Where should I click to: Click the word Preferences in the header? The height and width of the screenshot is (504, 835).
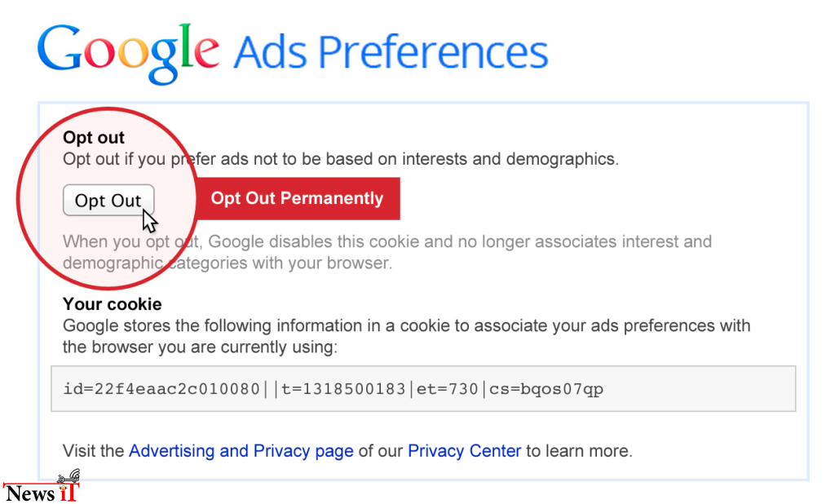[434, 53]
